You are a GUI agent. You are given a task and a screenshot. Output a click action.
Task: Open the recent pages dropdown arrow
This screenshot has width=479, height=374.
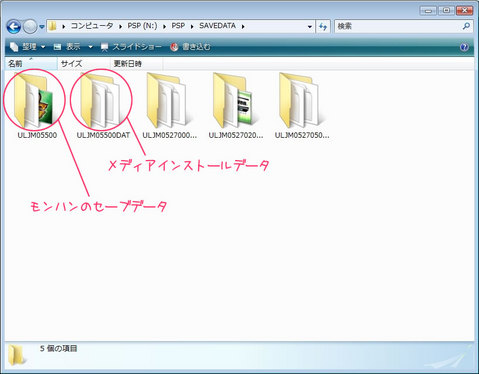pos(42,27)
